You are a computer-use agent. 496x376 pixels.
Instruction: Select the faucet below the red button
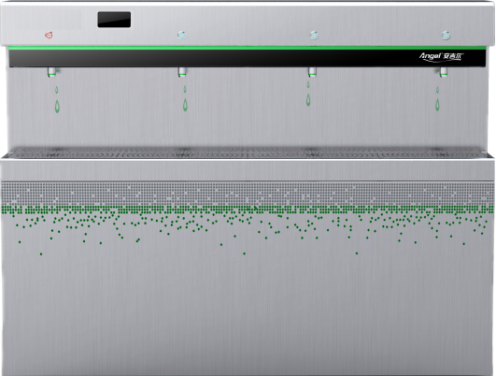[x=52, y=72]
